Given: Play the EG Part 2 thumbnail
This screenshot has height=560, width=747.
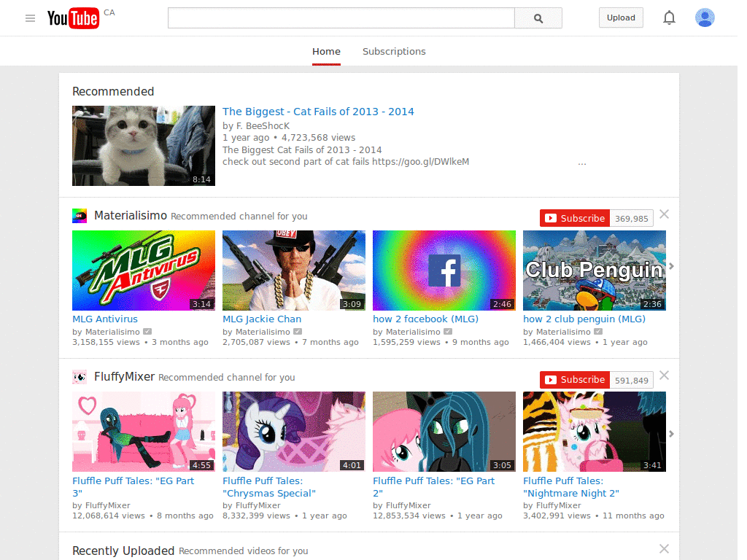Looking at the screenshot, I should [444, 432].
